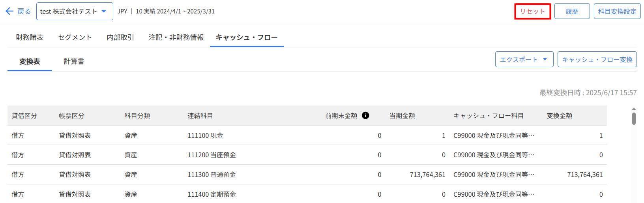Run キャッシュ・フロー変換 conversion

(x=597, y=59)
